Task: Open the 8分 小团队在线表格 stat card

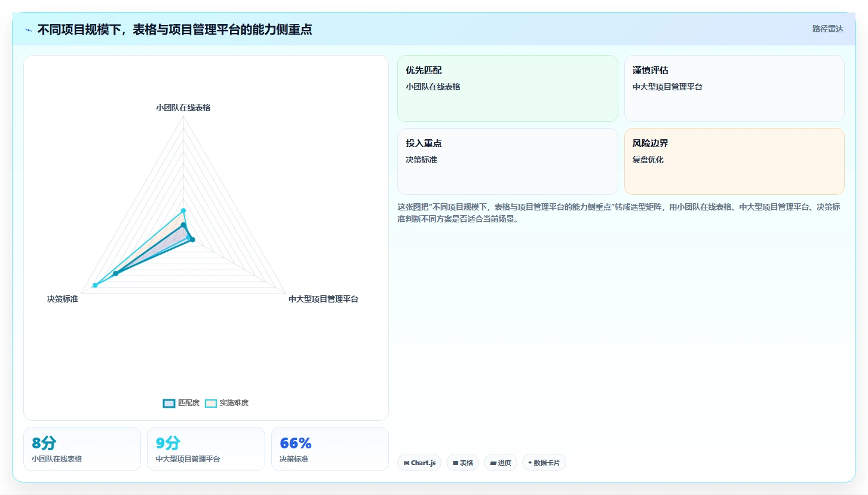Action: pyautogui.click(x=82, y=449)
